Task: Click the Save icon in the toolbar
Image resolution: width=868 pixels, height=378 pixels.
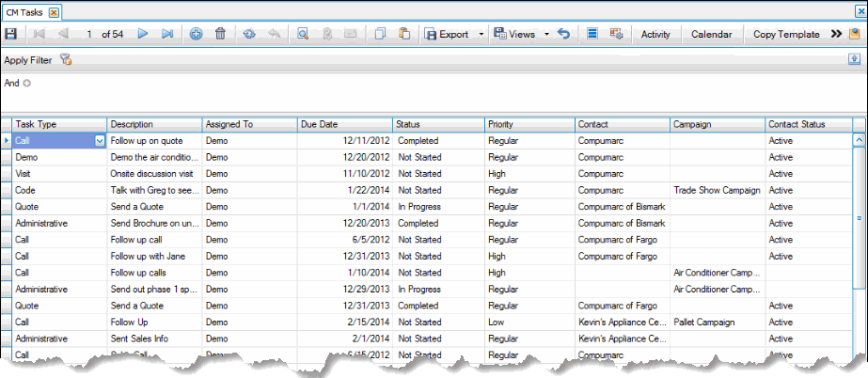Action: (11, 34)
